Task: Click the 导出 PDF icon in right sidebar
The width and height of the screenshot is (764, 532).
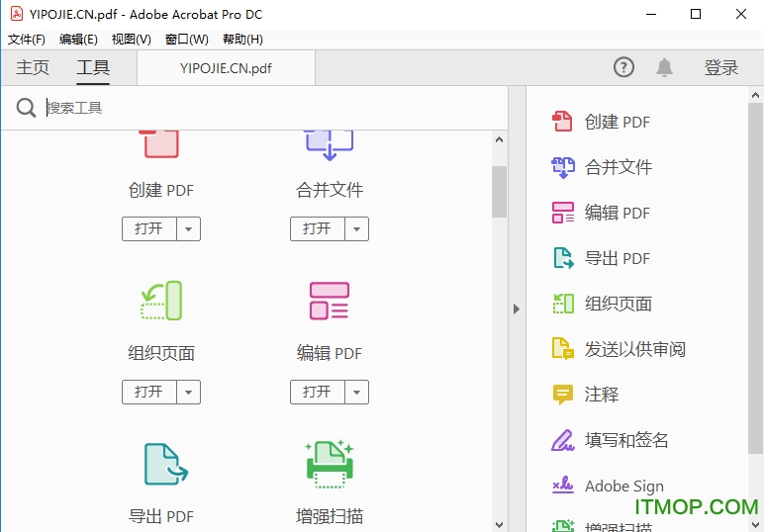Action: 563,258
